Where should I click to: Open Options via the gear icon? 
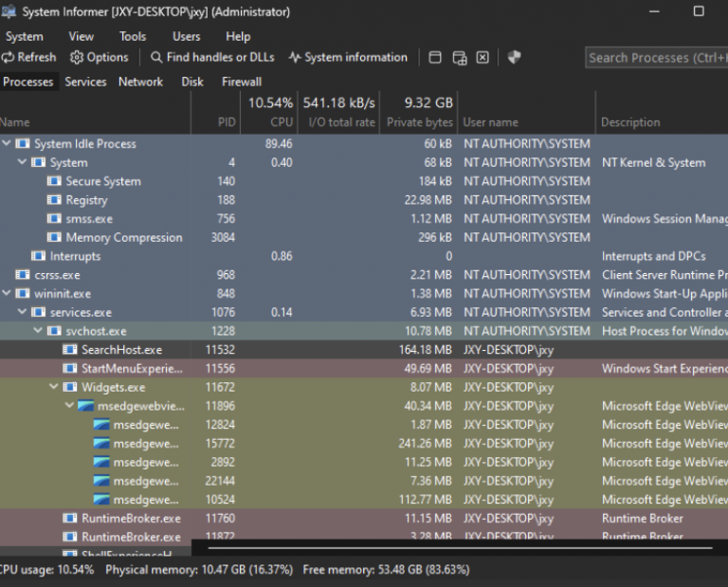click(77, 58)
